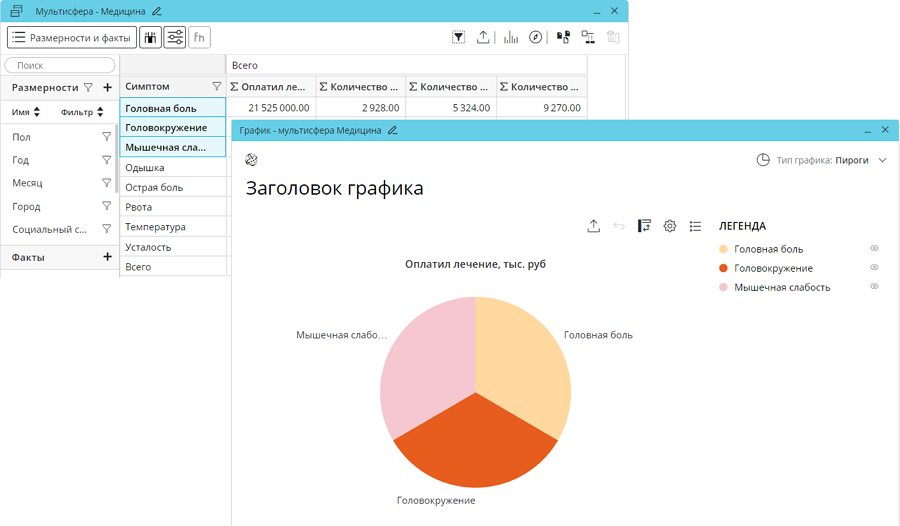Click the fn formula button
The width and height of the screenshot is (900, 526).
199,37
